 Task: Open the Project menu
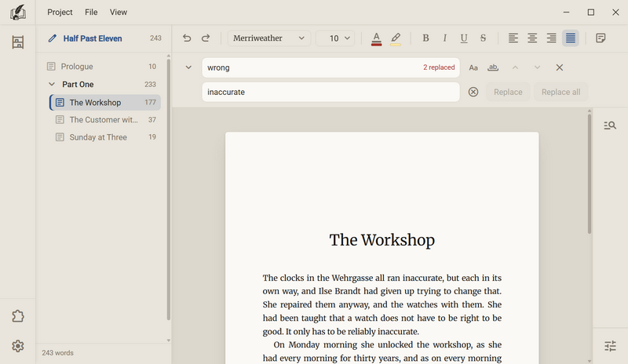pos(60,13)
